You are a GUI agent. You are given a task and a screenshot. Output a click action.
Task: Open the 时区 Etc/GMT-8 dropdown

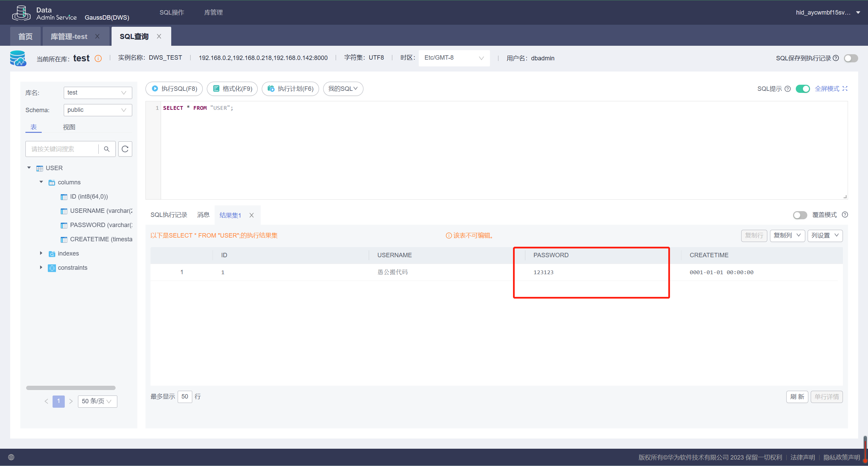[x=454, y=58]
